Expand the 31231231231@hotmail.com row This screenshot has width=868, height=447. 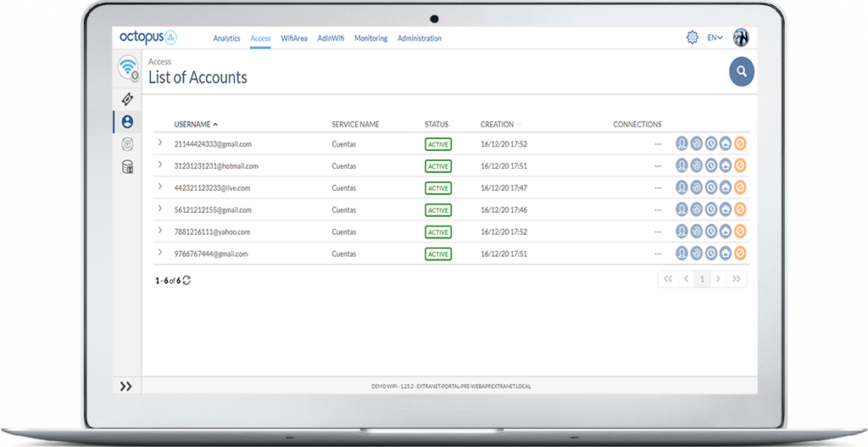tap(160, 165)
